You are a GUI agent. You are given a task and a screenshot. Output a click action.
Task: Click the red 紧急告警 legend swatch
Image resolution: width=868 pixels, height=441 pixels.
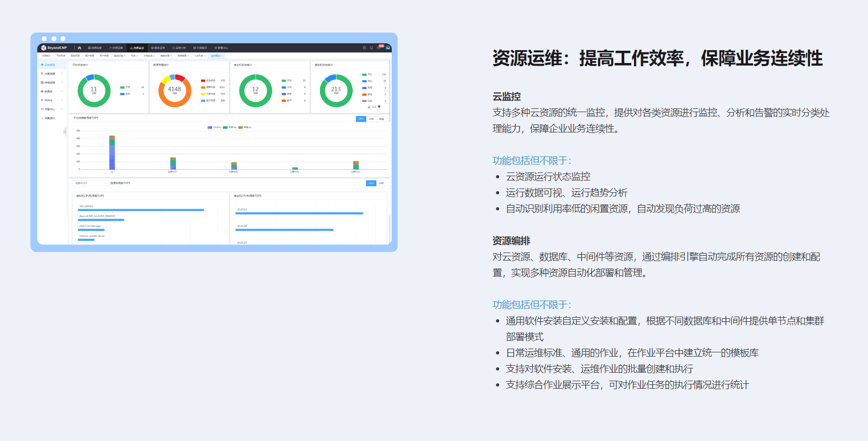[203, 81]
